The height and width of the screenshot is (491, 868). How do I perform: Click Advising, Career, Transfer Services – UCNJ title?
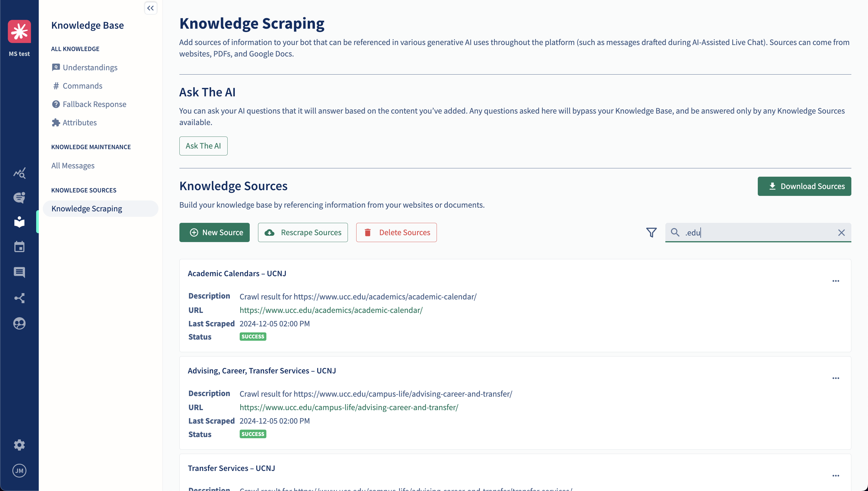(x=262, y=370)
